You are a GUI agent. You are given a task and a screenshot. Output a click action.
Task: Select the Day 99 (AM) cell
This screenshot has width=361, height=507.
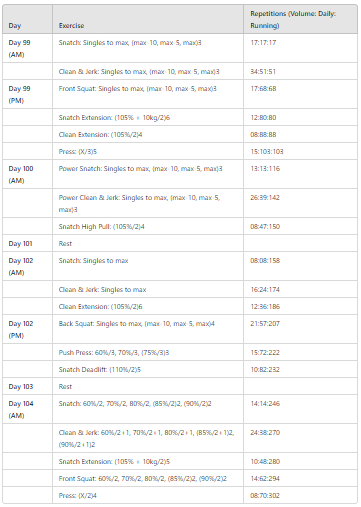pyautogui.click(x=27, y=48)
